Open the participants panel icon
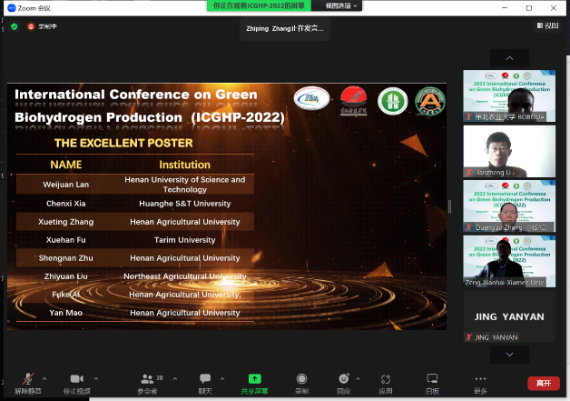This screenshot has width=570, height=401. (147, 379)
